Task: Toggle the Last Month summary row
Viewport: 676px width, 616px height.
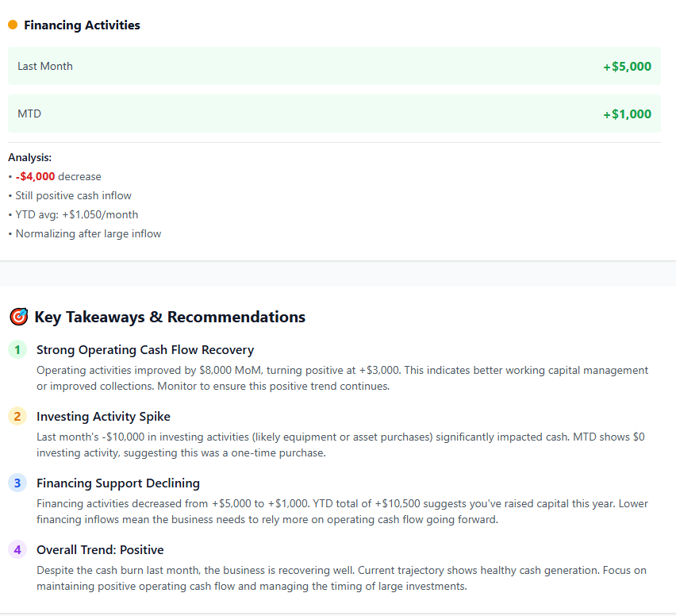Action: (333, 66)
